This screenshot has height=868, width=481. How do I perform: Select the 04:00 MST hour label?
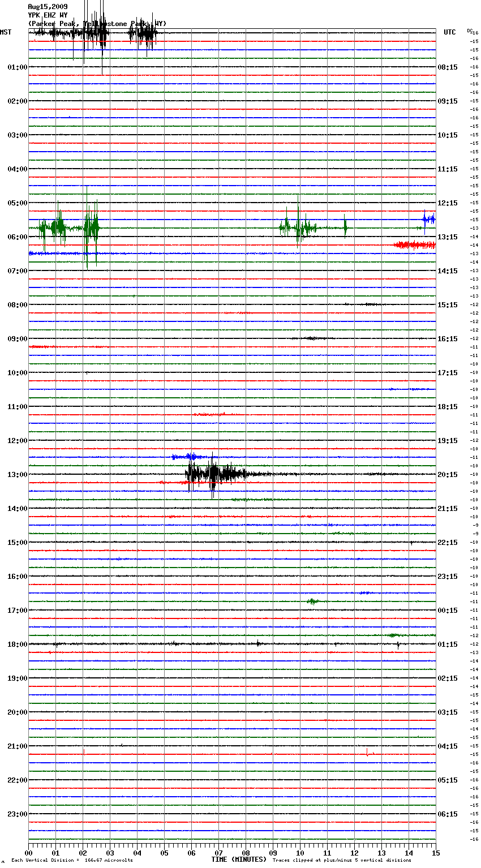[18, 169]
